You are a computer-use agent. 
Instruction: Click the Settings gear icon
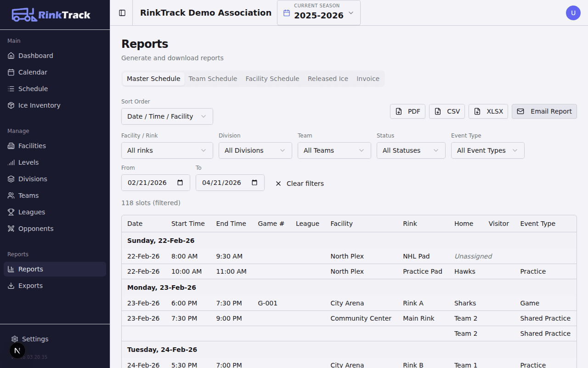(x=15, y=339)
